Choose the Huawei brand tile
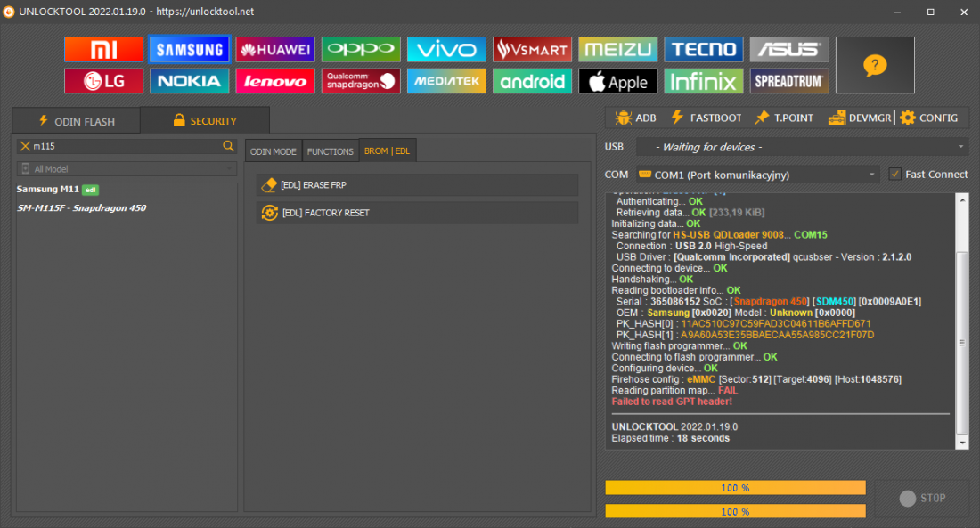The width and height of the screenshot is (980, 528). pos(275,49)
